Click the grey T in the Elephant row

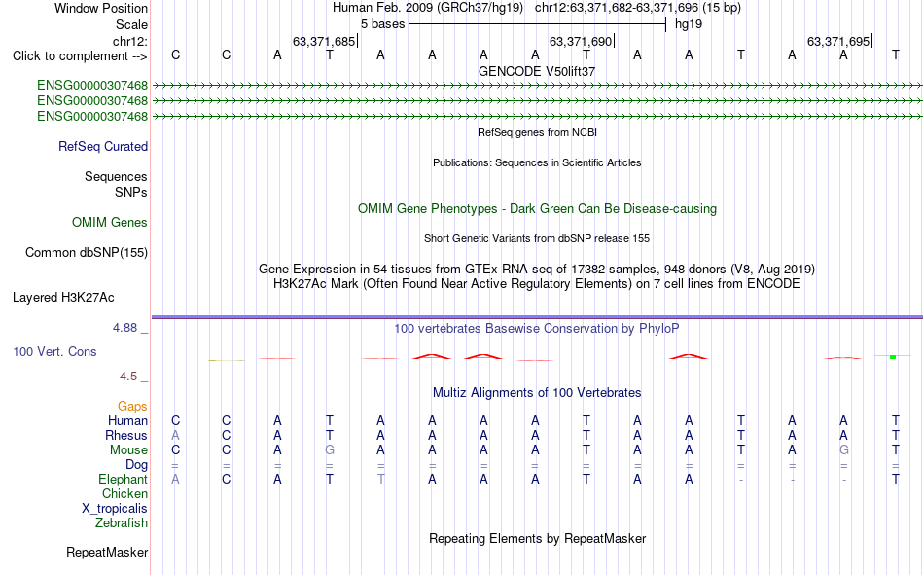click(x=380, y=479)
